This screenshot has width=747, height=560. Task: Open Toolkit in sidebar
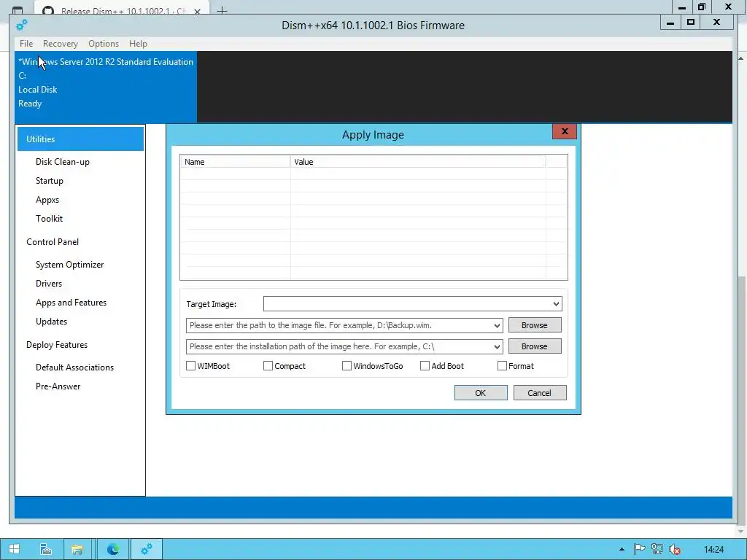pyautogui.click(x=49, y=219)
